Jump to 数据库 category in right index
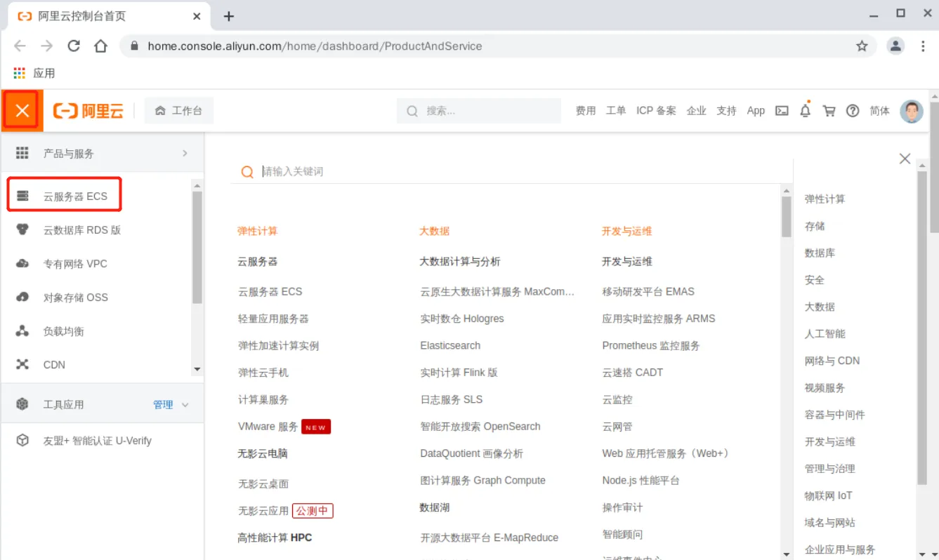Viewport: 939px width, 560px height. coord(820,253)
